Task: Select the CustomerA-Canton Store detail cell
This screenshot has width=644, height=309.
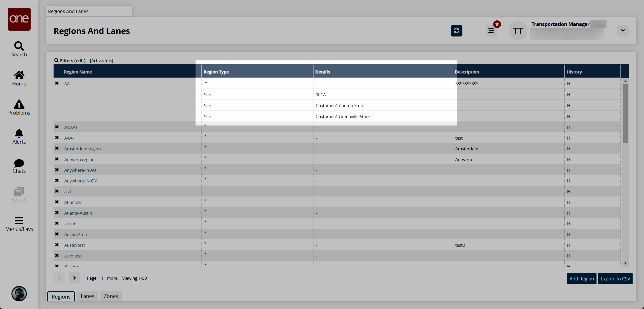Action: pos(383,106)
